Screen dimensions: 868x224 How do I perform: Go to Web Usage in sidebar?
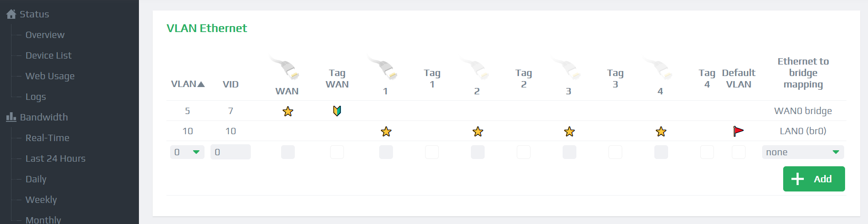[50, 76]
